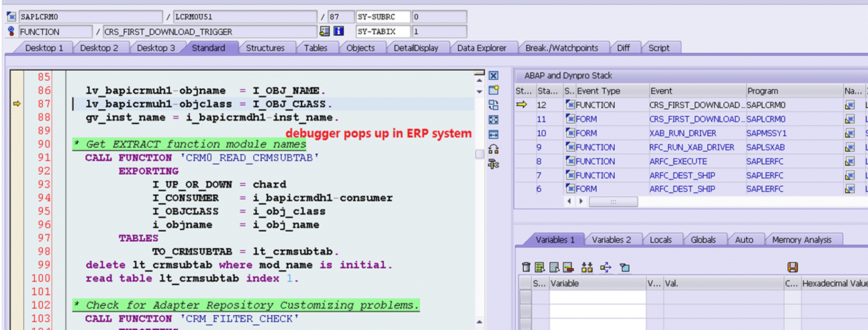
Task: Click the orange save diskette icon
Action: click(x=793, y=267)
